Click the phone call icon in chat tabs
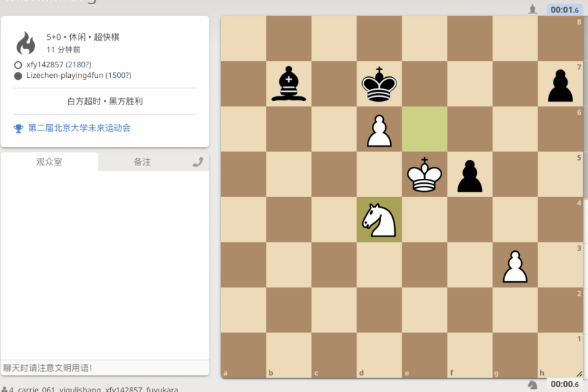This screenshot has height=392, width=588. (x=198, y=162)
